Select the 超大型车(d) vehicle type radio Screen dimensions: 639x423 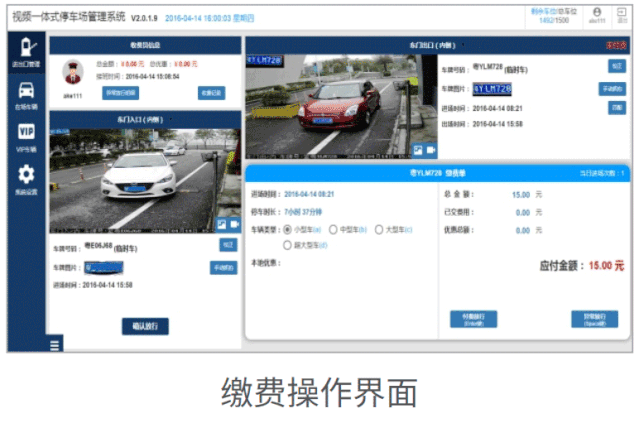(287, 245)
